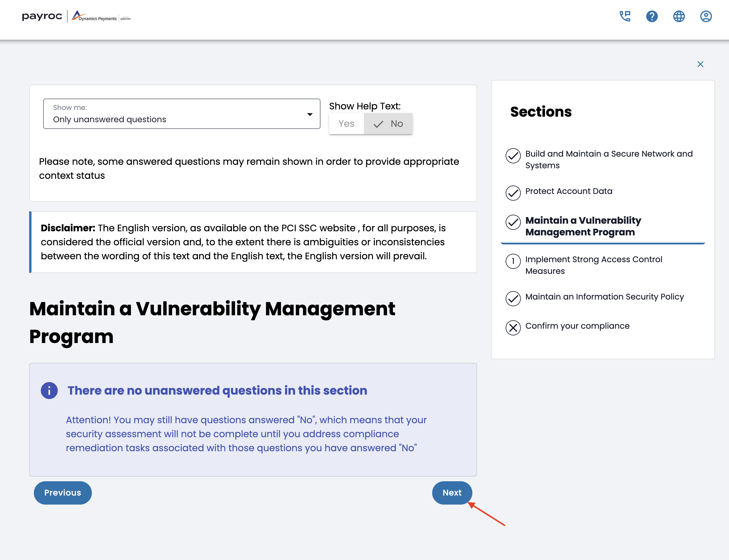Open the user account profile icon
Viewport: 729px width, 560px height.
coord(706,16)
